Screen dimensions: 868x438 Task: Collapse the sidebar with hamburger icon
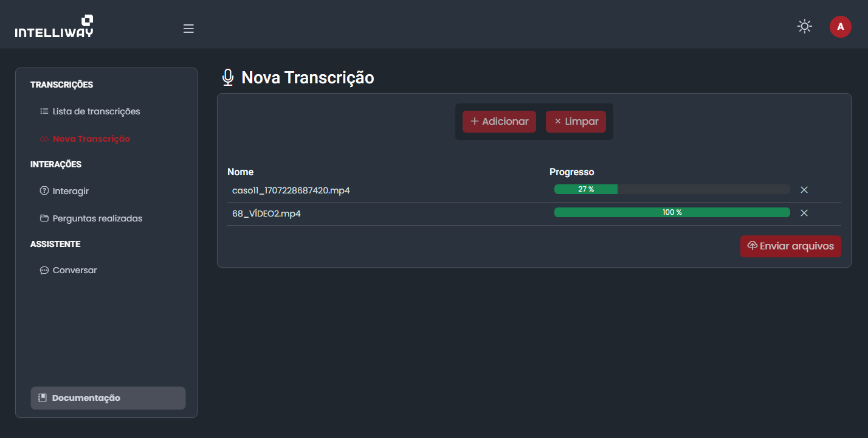(x=188, y=29)
